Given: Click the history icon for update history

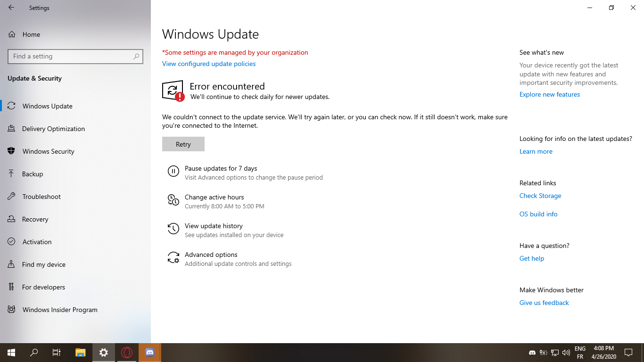Looking at the screenshot, I should pos(173,229).
